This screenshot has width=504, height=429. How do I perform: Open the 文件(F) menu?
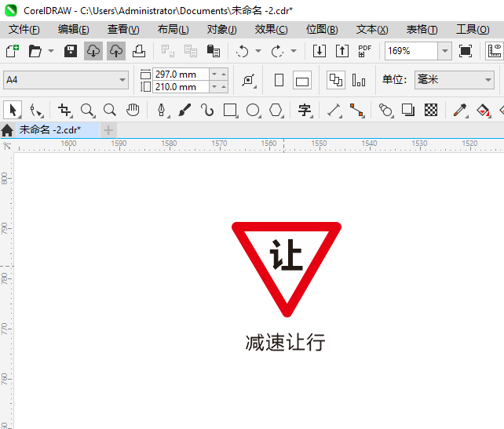24,30
